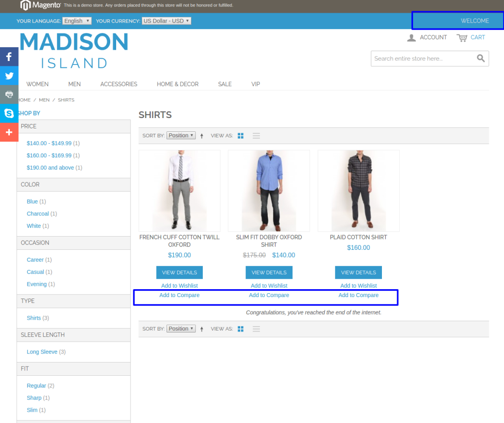Filter by price $190.00 and above
The width and height of the screenshot is (504, 423).
coord(50,168)
